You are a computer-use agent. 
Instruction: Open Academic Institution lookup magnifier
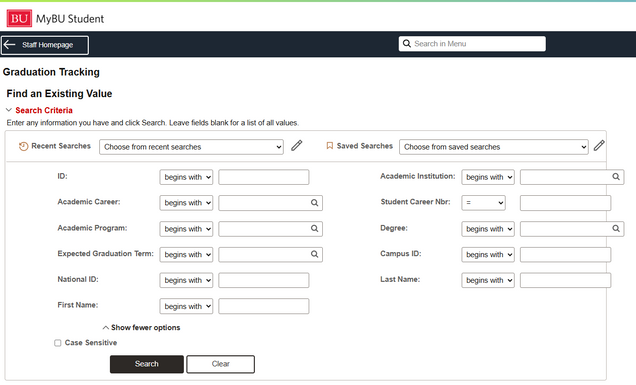pyautogui.click(x=616, y=176)
